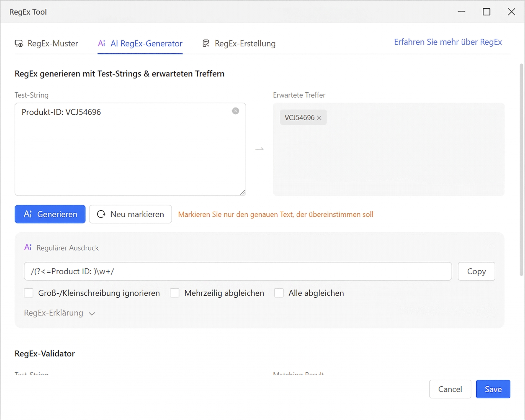The width and height of the screenshot is (525, 420).
Task: Enable the Alle abgleichen checkbox
Action: (x=279, y=293)
